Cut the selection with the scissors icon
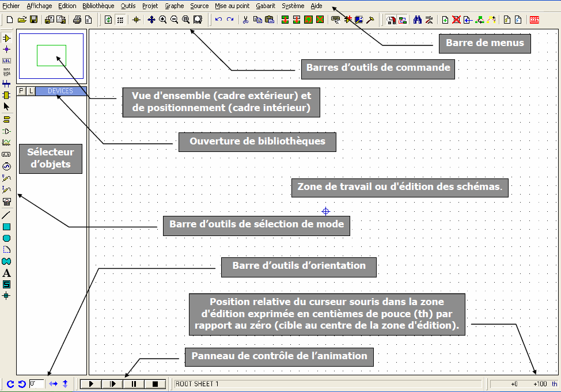This screenshot has height=392, width=561. pyautogui.click(x=245, y=20)
